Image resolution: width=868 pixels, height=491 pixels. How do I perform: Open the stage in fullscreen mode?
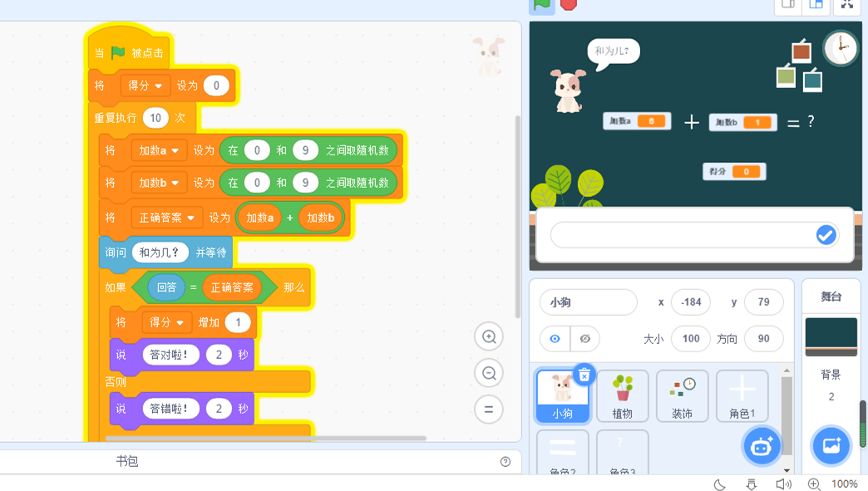coord(847,5)
